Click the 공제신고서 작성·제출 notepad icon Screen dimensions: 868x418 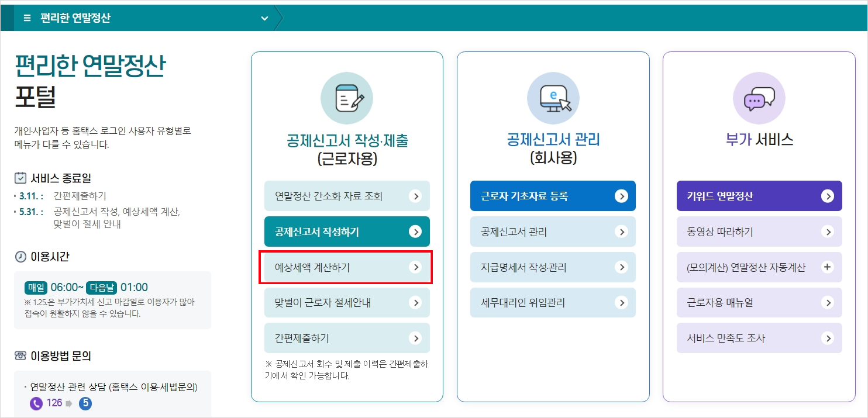pyautogui.click(x=347, y=98)
